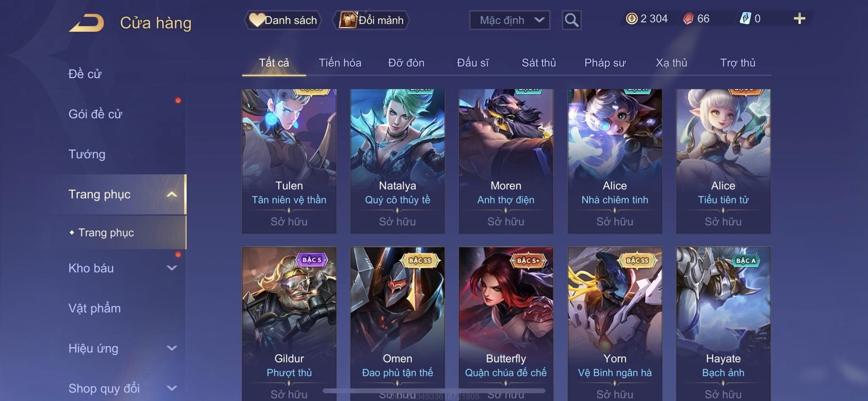This screenshot has width=868, height=401.
Task: Open the Mặc định sort dropdown
Action: pyautogui.click(x=509, y=20)
